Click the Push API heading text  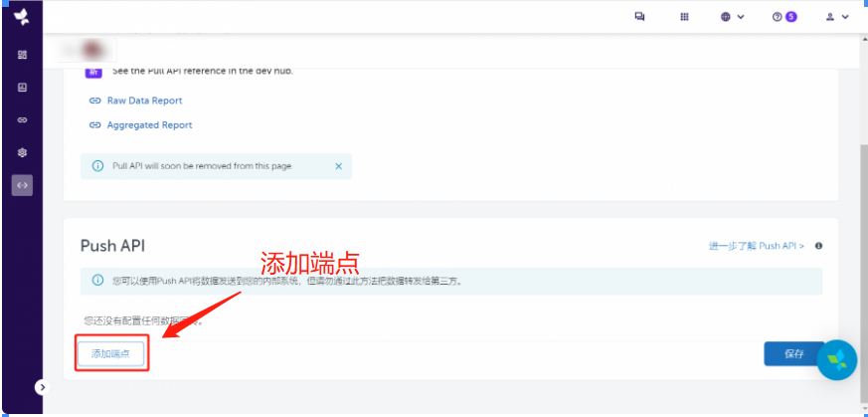pos(113,246)
